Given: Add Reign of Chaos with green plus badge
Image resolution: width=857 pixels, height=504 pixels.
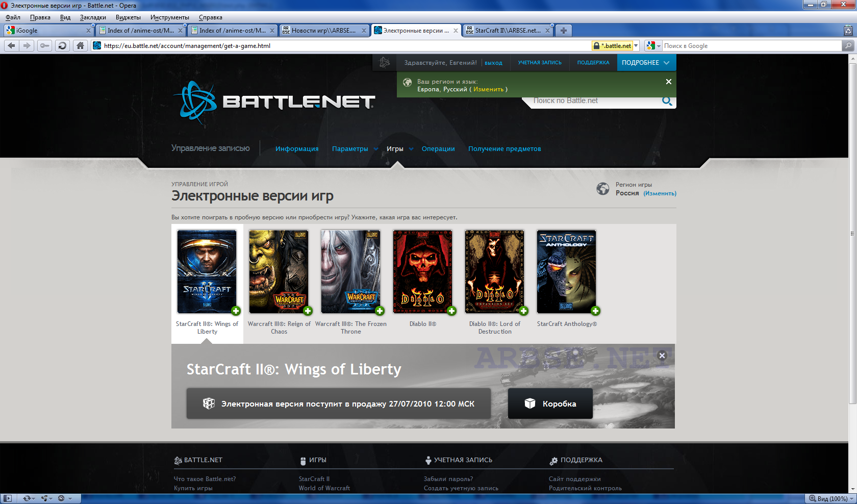Looking at the screenshot, I should click(308, 311).
